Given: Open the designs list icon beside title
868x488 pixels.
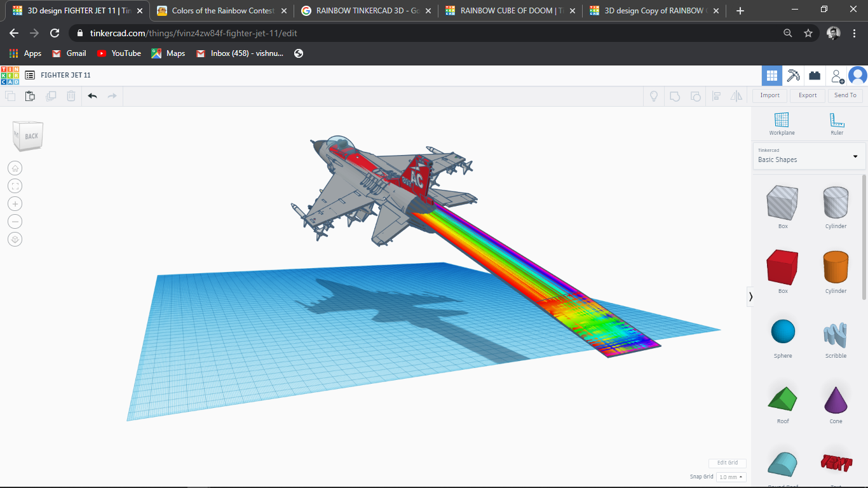Looking at the screenshot, I should pos(30,75).
